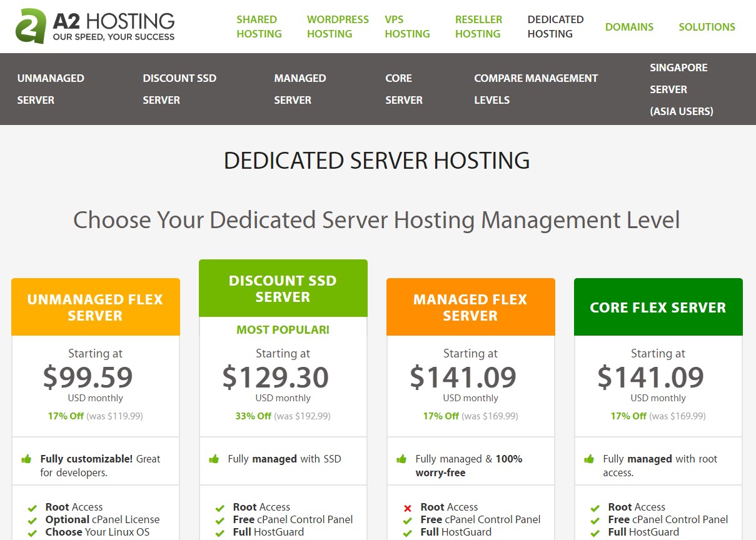This screenshot has height=540, width=756.
Task: Open Dedicated Hosting menu item
Action: click(555, 27)
